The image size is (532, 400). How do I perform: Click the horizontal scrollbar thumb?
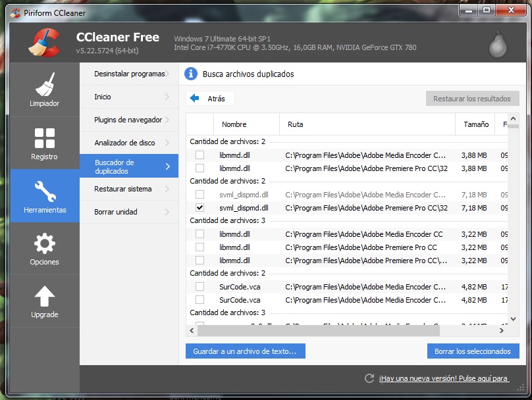click(318, 330)
